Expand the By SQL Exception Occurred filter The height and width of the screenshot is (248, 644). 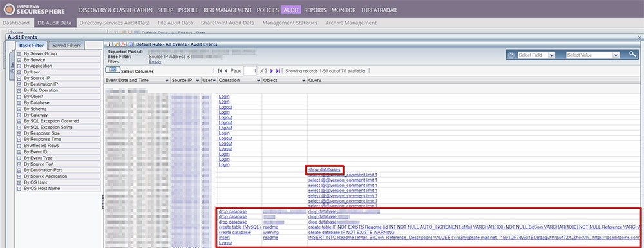19,121
